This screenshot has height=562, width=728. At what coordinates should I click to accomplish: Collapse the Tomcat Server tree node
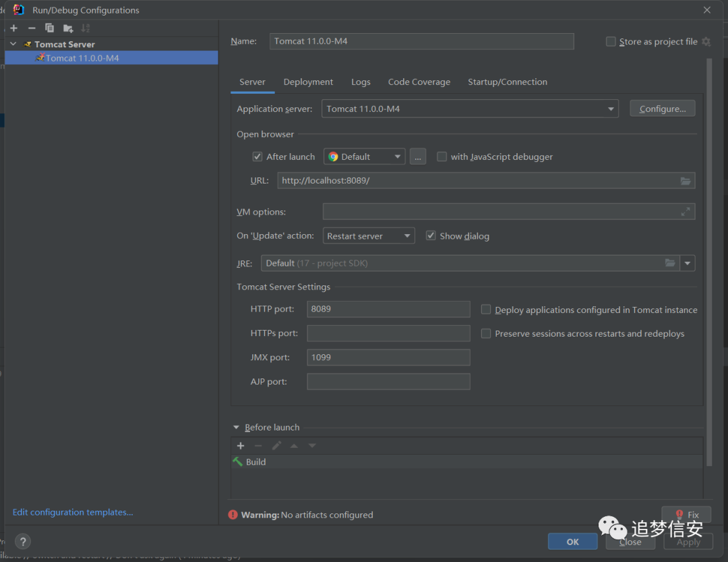pyautogui.click(x=13, y=44)
